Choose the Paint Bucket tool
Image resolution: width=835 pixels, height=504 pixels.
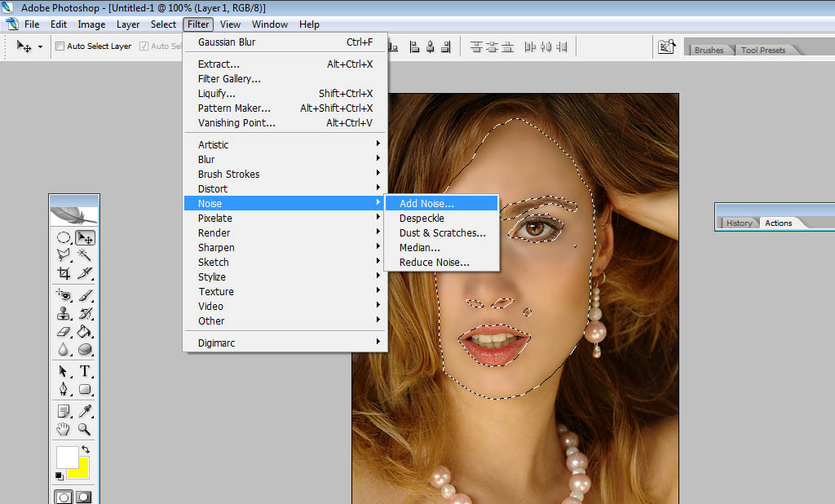85,332
